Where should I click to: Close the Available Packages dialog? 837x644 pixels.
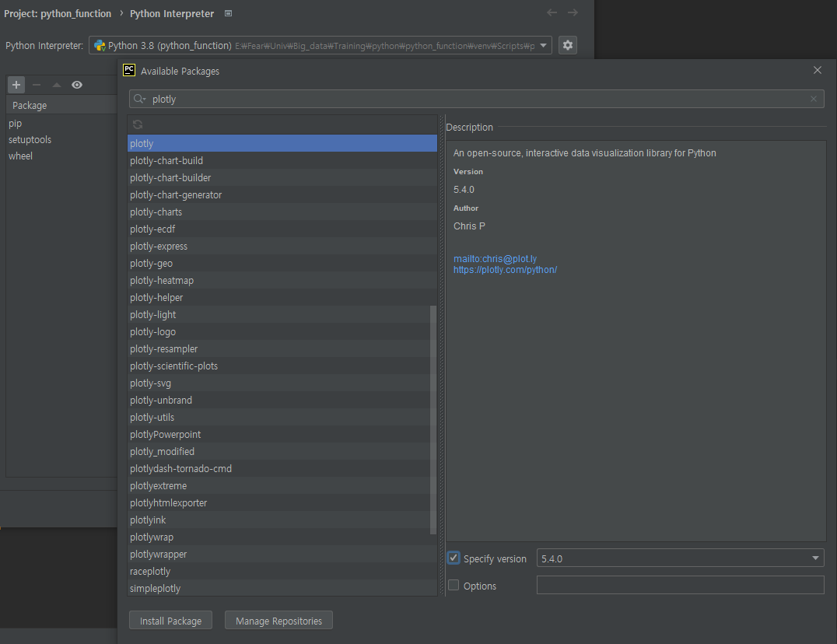(x=818, y=71)
